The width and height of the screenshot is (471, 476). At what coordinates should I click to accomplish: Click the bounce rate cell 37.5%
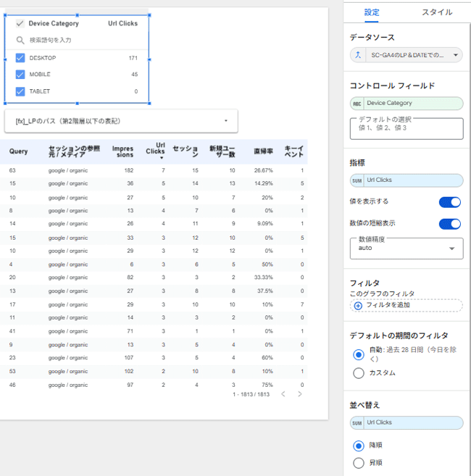[264, 291]
